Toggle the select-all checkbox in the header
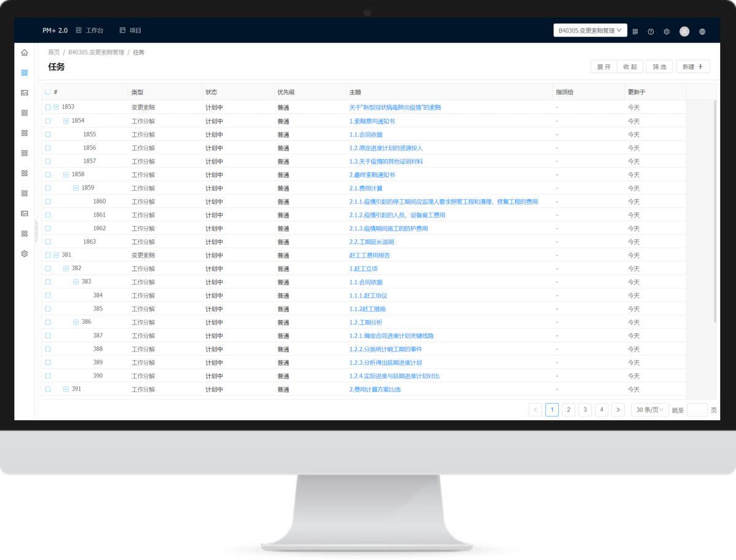Screen dimensions: 736x560 [48, 92]
